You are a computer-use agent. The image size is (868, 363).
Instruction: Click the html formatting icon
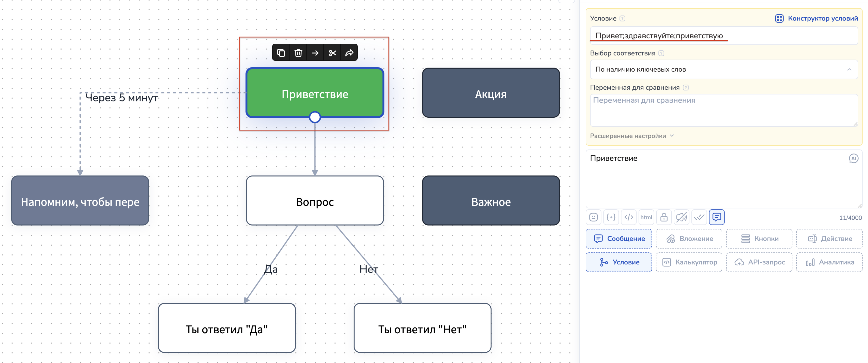(x=646, y=217)
